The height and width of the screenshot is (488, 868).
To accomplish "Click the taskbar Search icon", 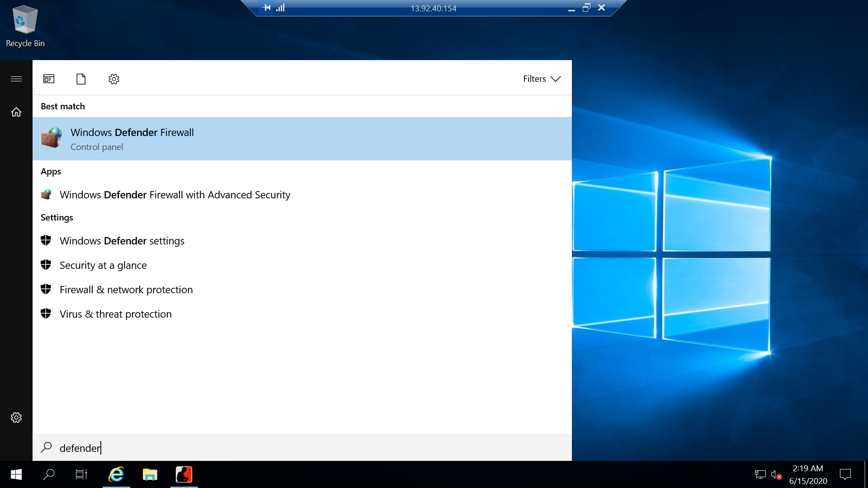I will 49,474.
